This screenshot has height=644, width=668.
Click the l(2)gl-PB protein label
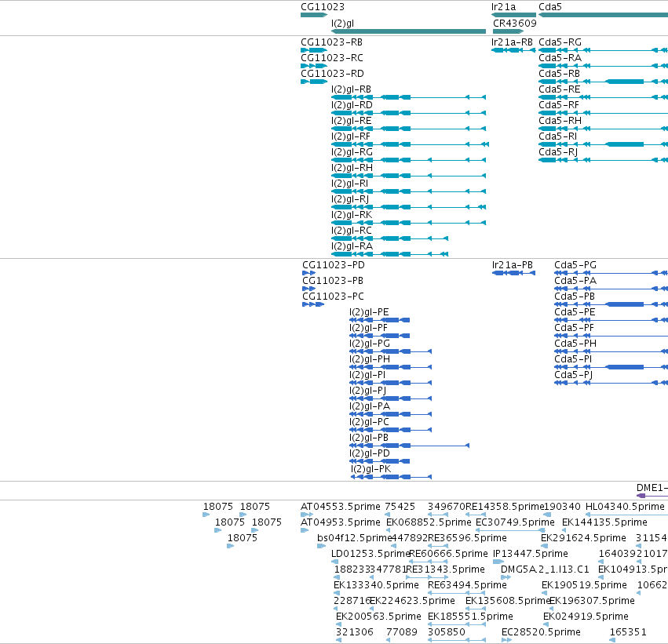click(368, 438)
